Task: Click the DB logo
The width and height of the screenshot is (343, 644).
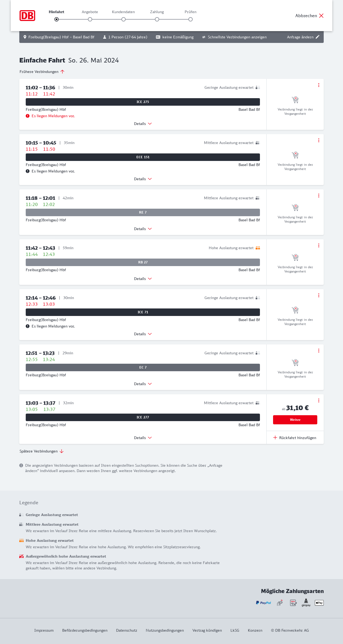Action: [x=27, y=16]
